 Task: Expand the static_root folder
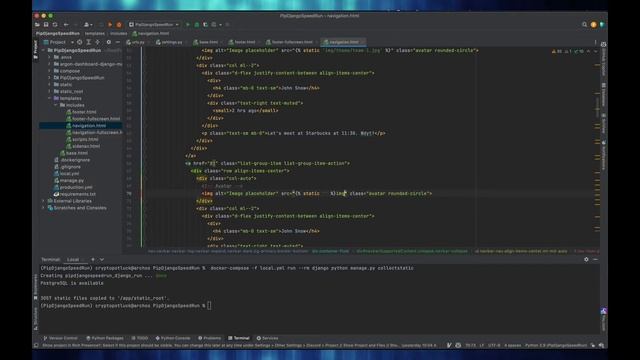pyautogui.click(x=49, y=91)
